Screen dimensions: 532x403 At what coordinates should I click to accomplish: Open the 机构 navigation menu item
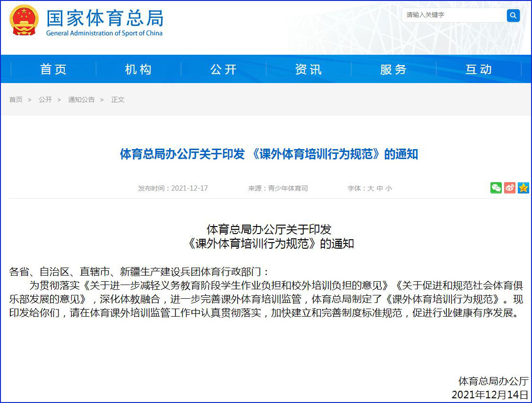138,69
